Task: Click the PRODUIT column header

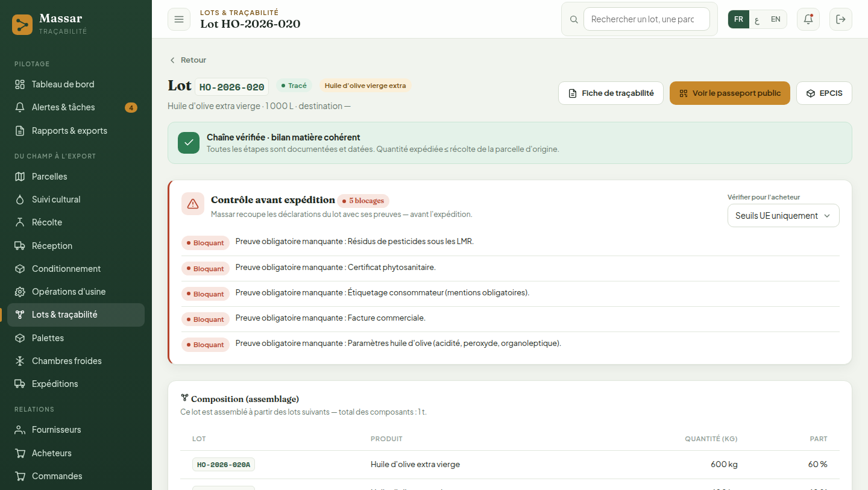Action: 386,439
